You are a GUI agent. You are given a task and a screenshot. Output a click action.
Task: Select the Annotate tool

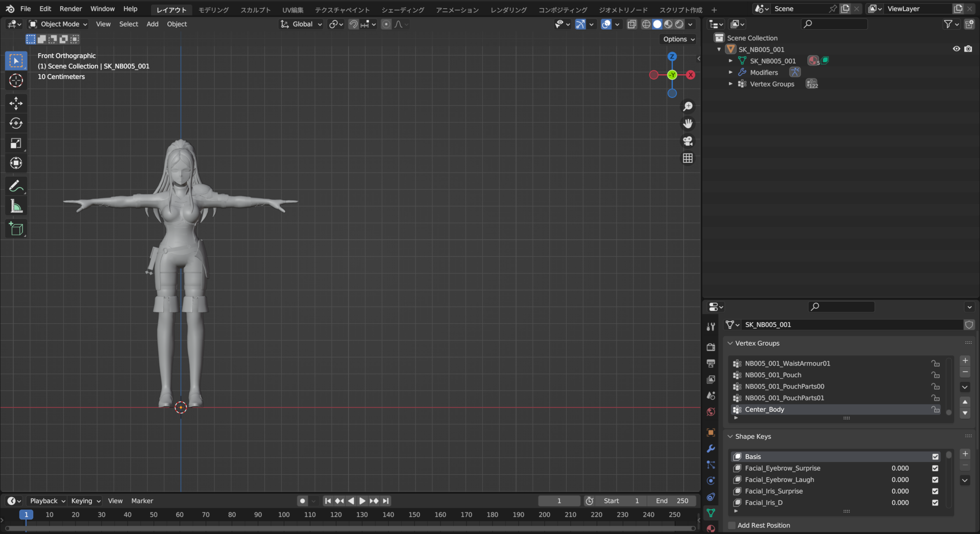tap(16, 186)
